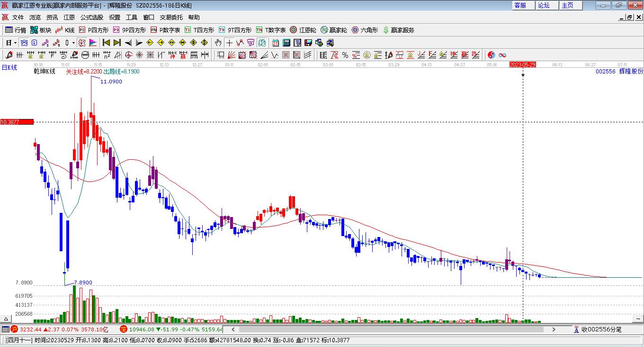Click the 出局线=8.1900 label
This screenshot has width=644, height=347.
point(121,72)
